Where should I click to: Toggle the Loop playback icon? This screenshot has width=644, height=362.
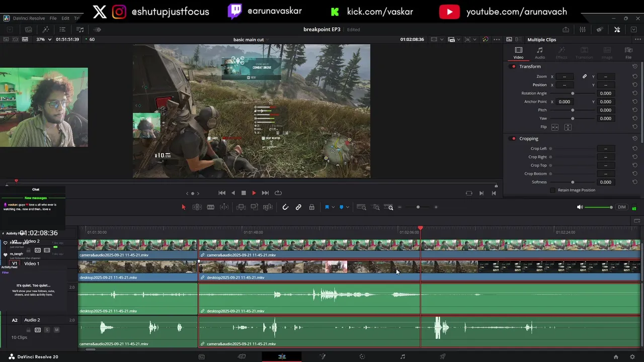tap(278, 193)
